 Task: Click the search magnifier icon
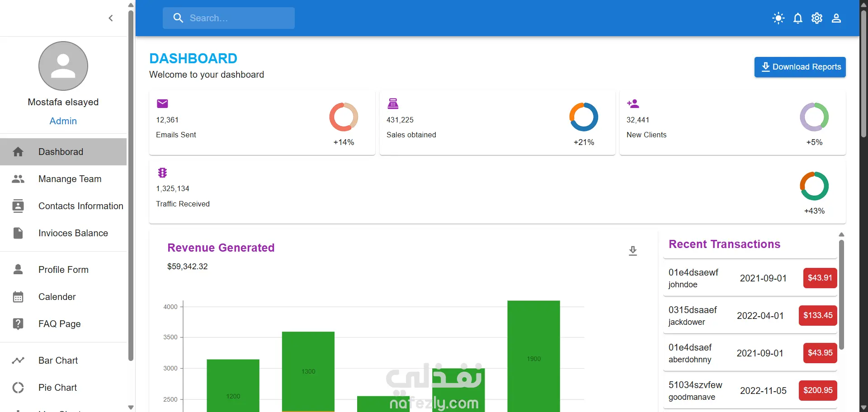(178, 18)
